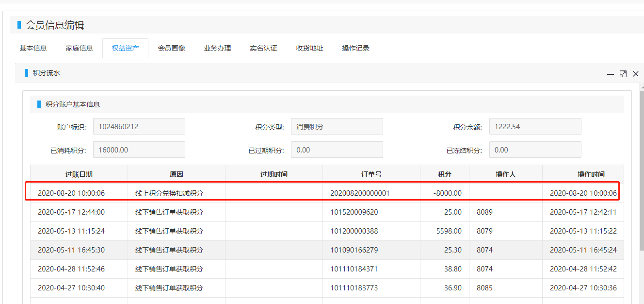Select the 权益资产 tab
644x304 pixels.
[125, 48]
